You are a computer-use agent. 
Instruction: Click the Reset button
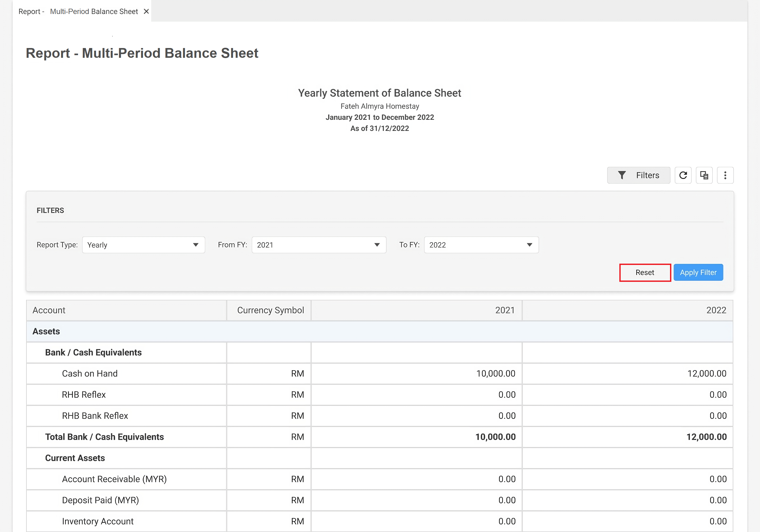645,272
